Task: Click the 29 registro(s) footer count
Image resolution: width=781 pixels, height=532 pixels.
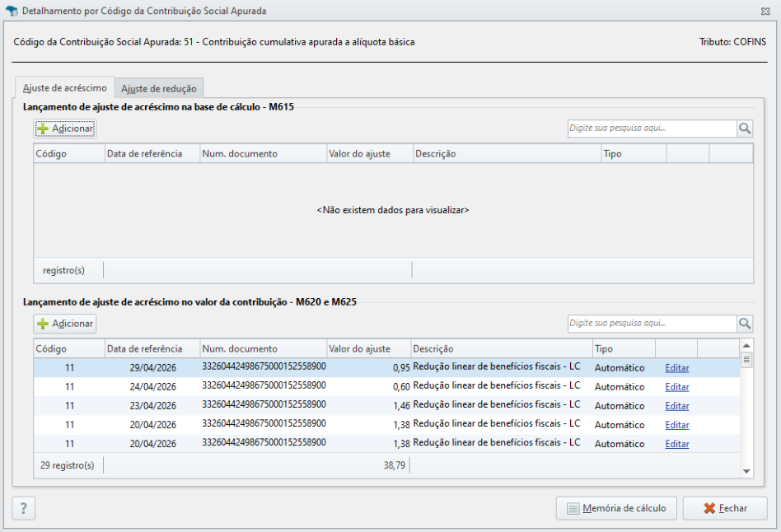Action: point(68,465)
